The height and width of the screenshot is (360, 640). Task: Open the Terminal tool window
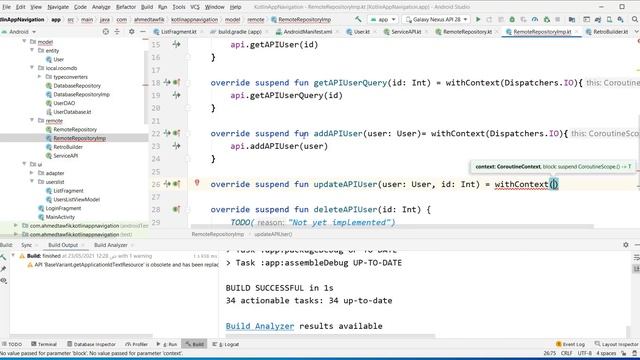[x=44, y=344]
